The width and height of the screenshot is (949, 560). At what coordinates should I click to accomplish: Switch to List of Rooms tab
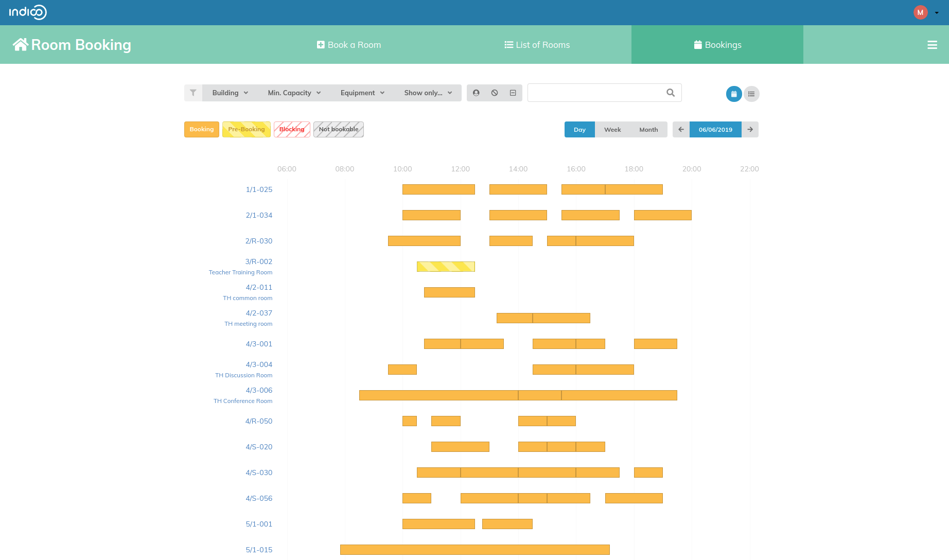click(537, 45)
